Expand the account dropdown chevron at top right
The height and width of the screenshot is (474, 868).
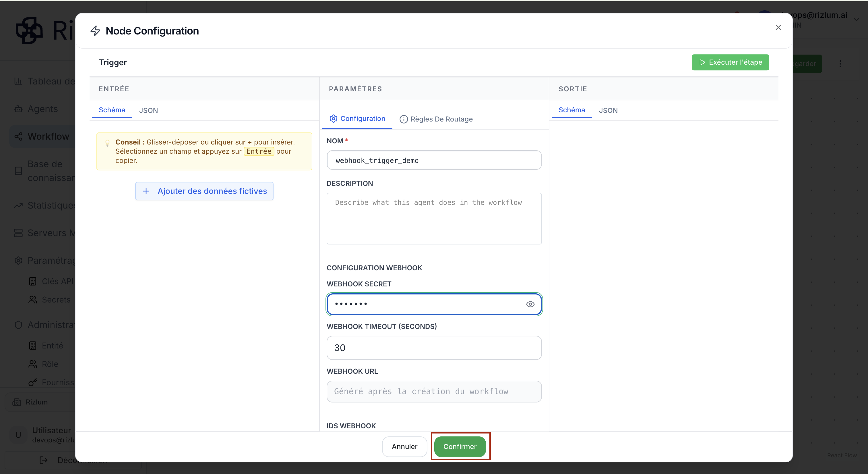(856, 20)
